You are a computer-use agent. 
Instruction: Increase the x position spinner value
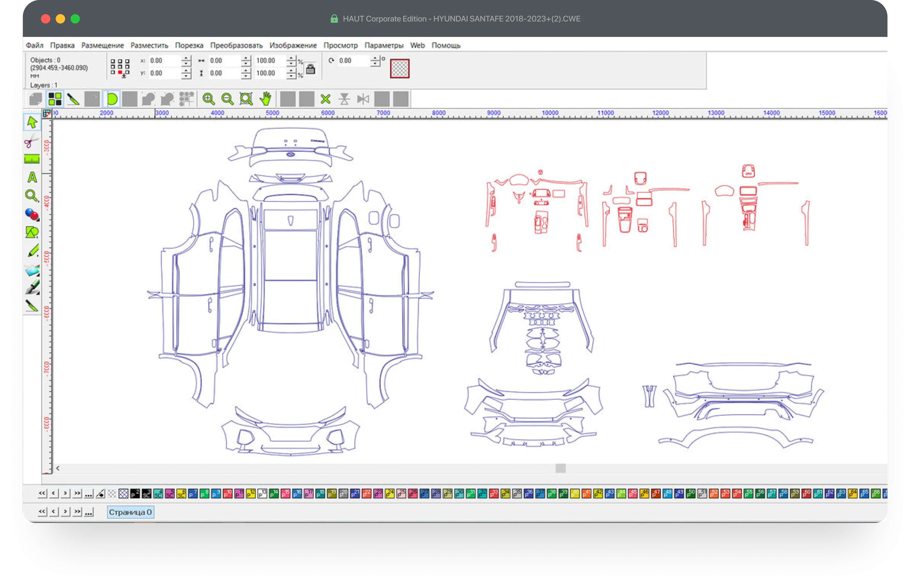click(x=186, y=58)
